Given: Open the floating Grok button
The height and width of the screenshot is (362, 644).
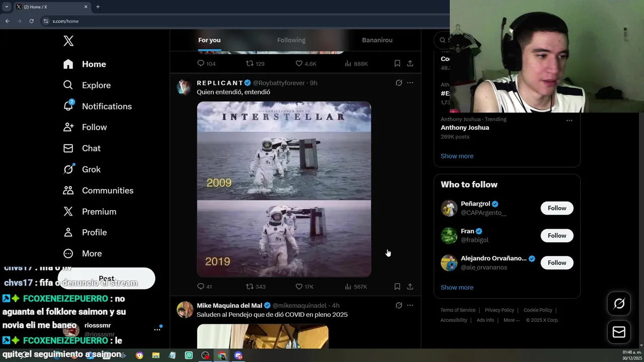Looking at the screenshot, I should (619, 303).
